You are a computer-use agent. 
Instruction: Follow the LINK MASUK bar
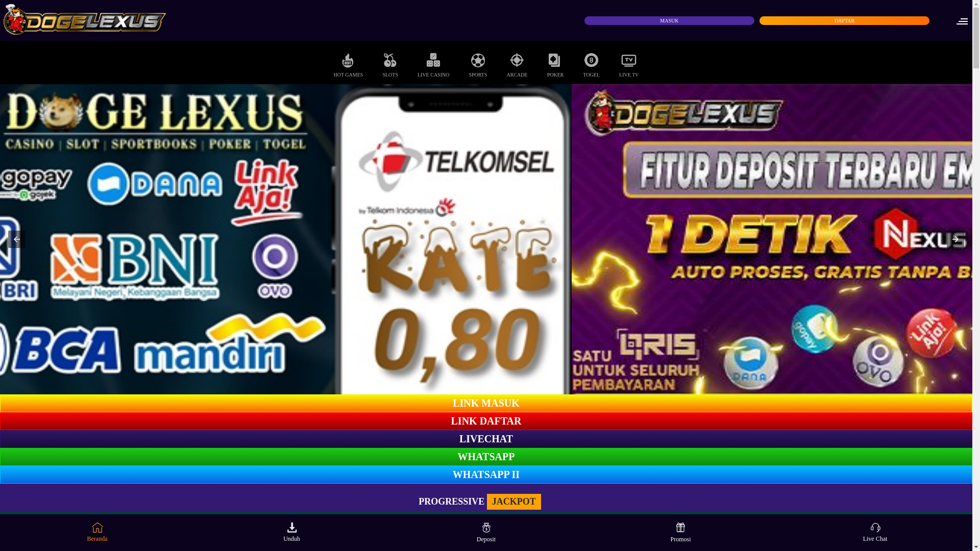pos(486,403)
